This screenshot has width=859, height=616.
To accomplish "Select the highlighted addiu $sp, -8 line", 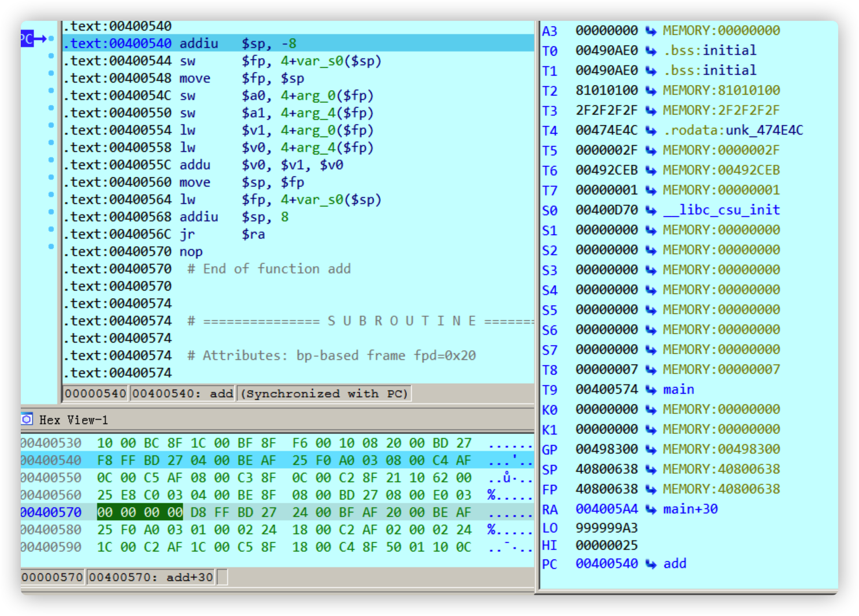I will 298,43.
